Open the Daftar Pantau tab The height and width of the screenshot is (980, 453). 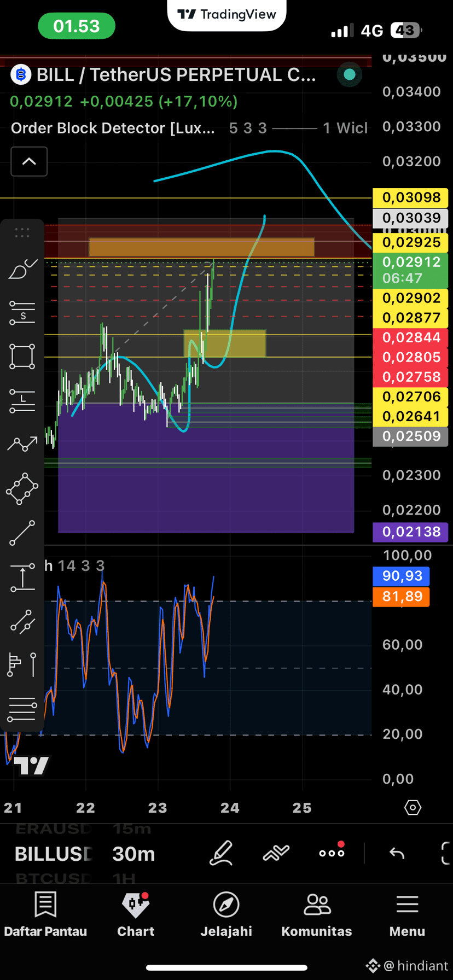(x=45, y=915)
